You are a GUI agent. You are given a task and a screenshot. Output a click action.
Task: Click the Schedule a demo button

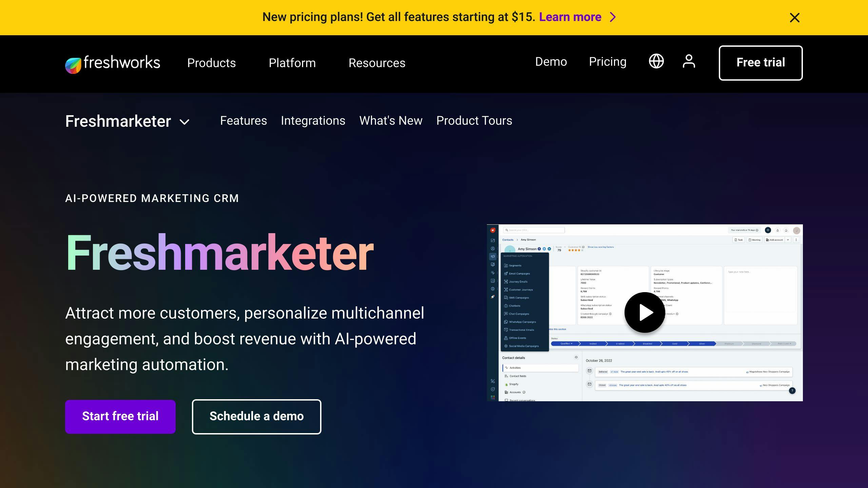click(x=256, y=416)
